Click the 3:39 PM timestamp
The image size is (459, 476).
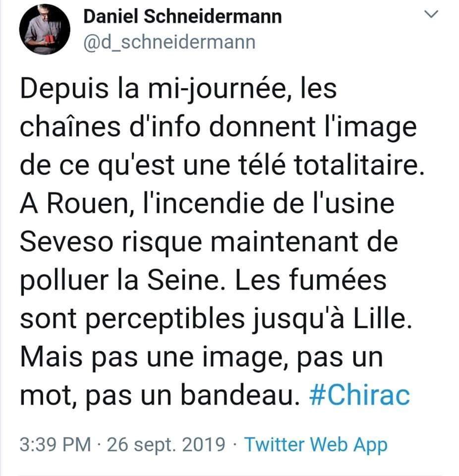point(56,443)
